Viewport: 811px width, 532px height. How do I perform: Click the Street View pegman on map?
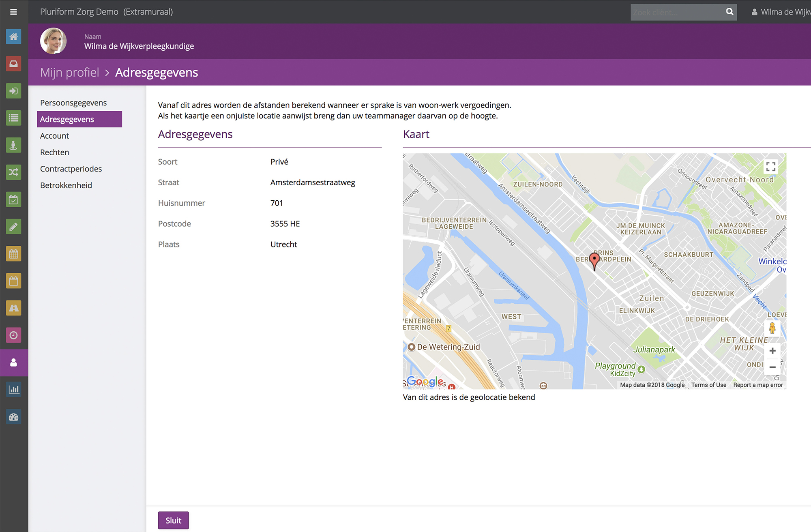[772, 328]
